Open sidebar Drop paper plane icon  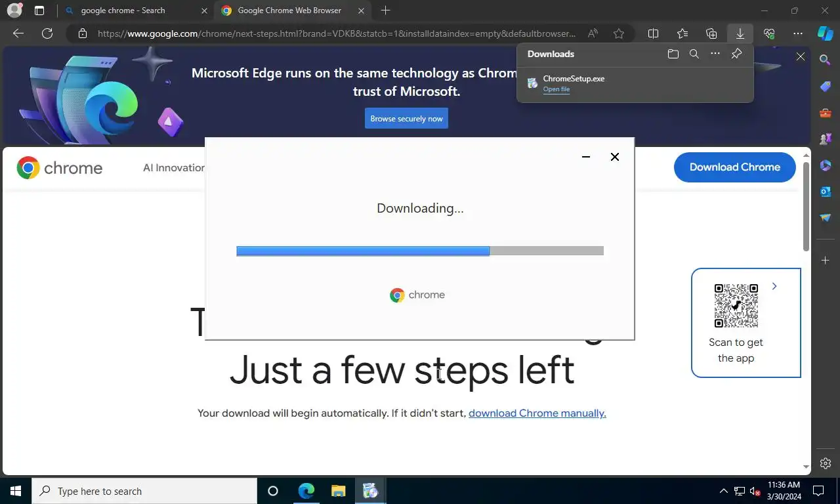(x=826, y=218)
